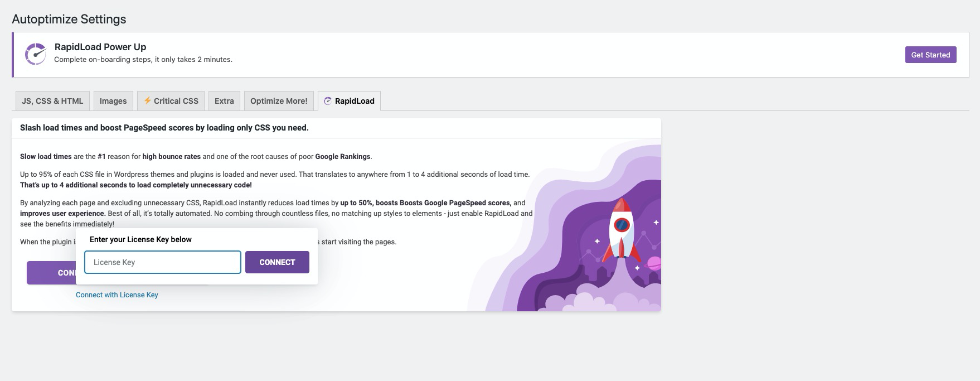
Task: Select the Critical CSS tab label
Action: [x=176, y=101]
